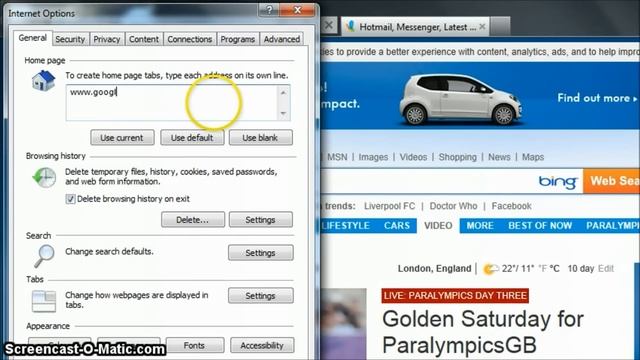Open the BEST OF NOW navigation item

pyautogui.click(x=540, y=226)
